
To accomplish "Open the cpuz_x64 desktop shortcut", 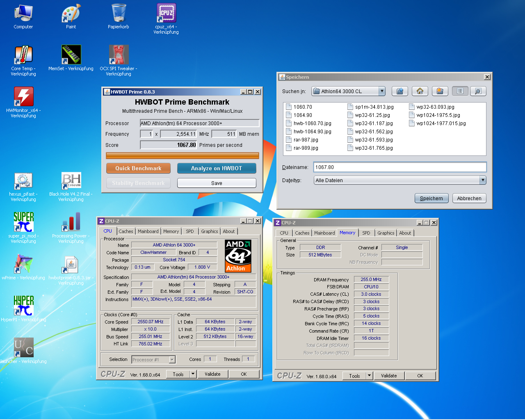I will click(166, 18).
